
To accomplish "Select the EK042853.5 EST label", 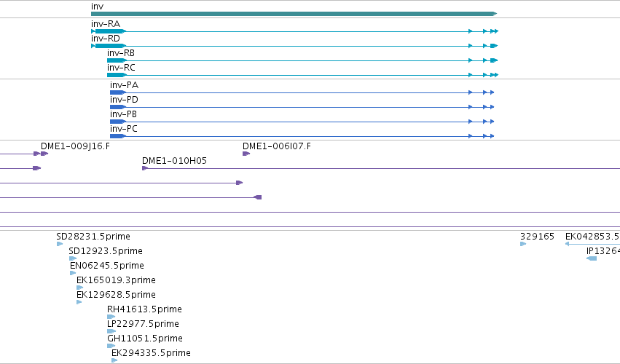I will click(592, 237).
